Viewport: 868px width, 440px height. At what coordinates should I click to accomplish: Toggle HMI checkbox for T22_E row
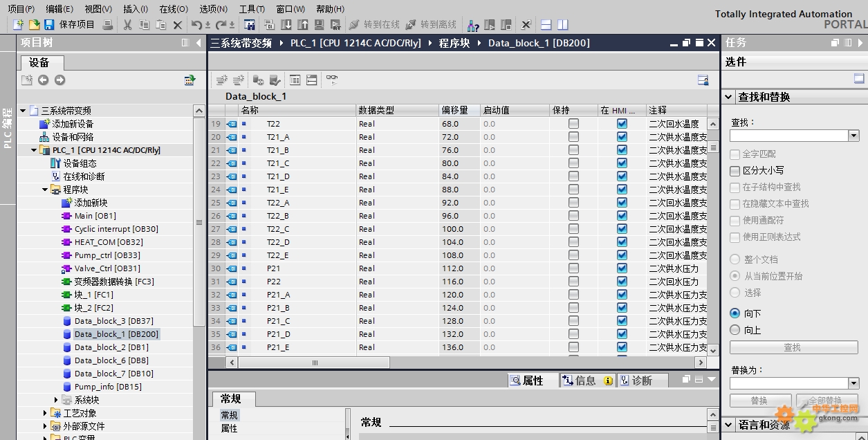click(x=622, y=255)
